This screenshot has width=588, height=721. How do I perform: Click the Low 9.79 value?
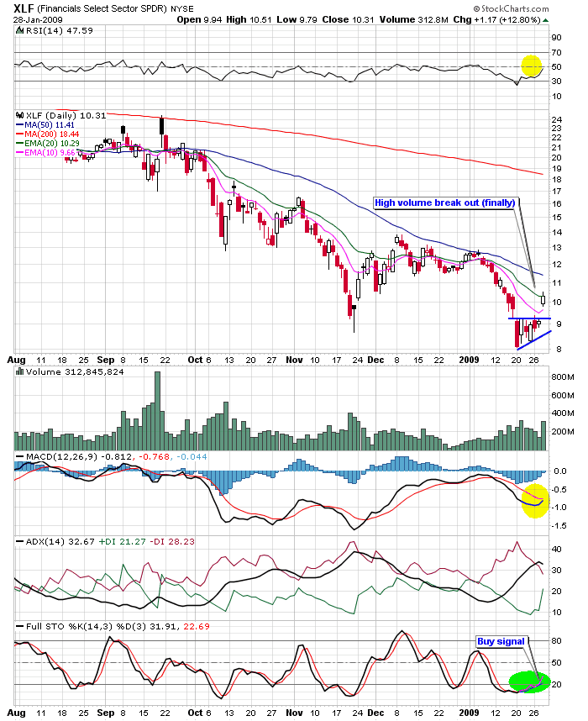click(297, 20)
